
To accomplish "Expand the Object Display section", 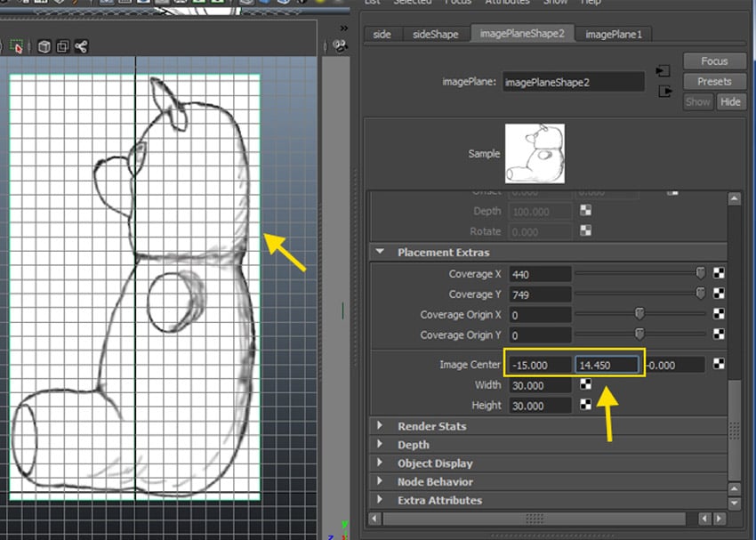I will point(380,463).
